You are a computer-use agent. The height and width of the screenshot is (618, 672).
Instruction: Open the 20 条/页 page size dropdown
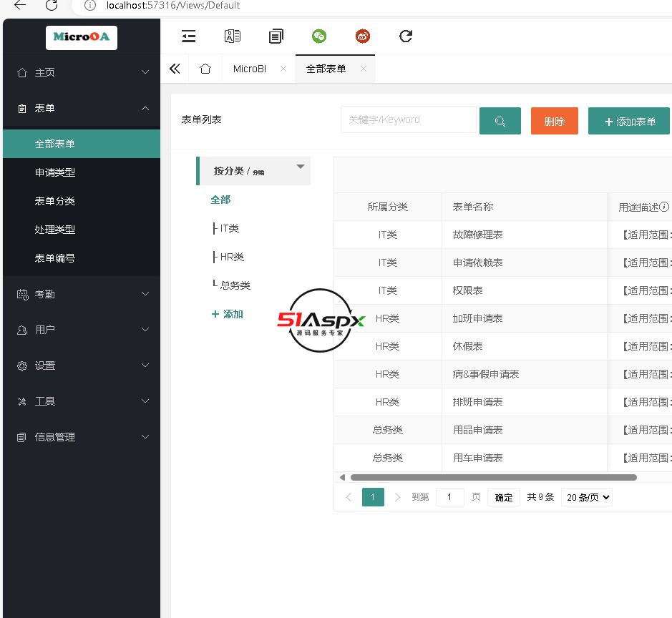tap(586, 497)
